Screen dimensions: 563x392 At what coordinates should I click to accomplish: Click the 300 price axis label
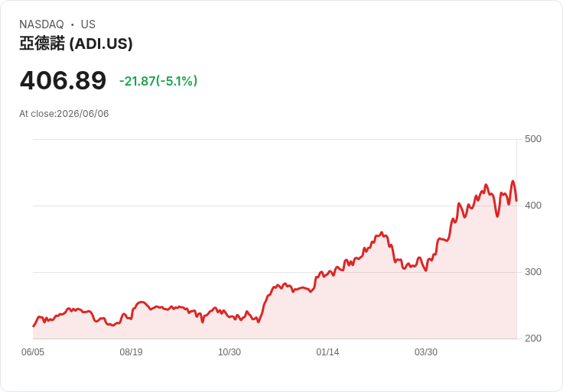[x=533, y=272]
